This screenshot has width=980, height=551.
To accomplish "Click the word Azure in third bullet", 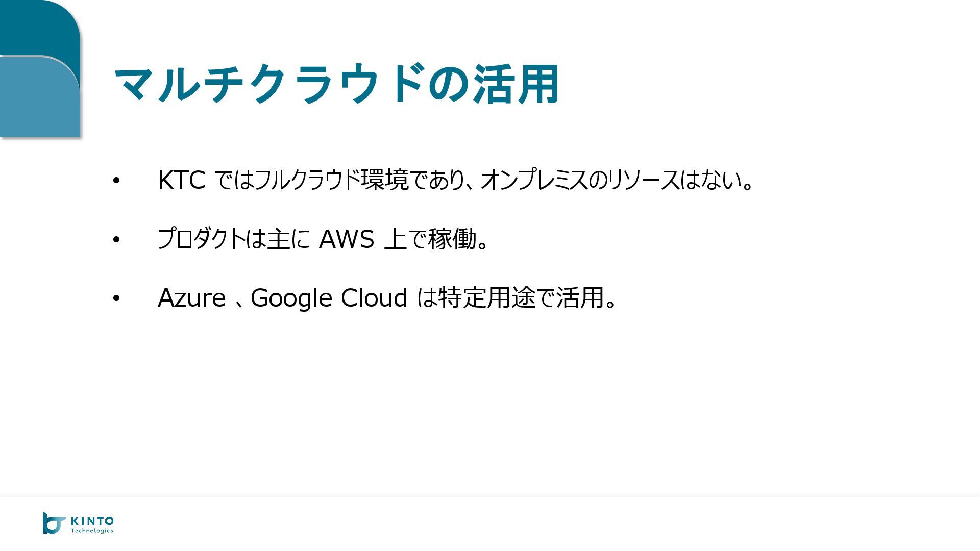I will (x=191, y=298).
